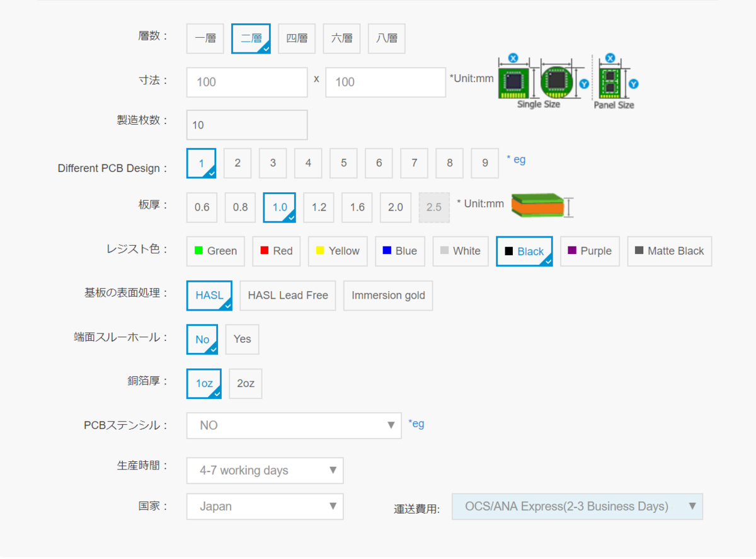Image resolution: width=756 pixels, height=559 pixels.
Task: Select HASL surface finish
Action: coord(210,296)
